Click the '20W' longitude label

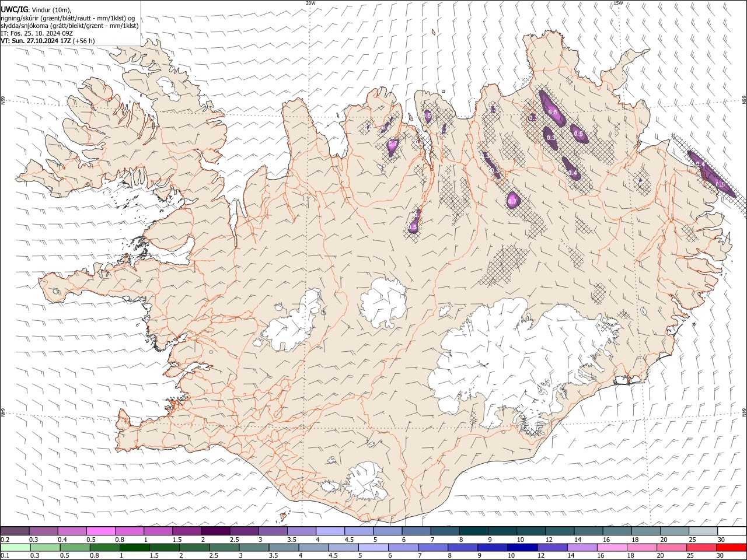[310, 3]
